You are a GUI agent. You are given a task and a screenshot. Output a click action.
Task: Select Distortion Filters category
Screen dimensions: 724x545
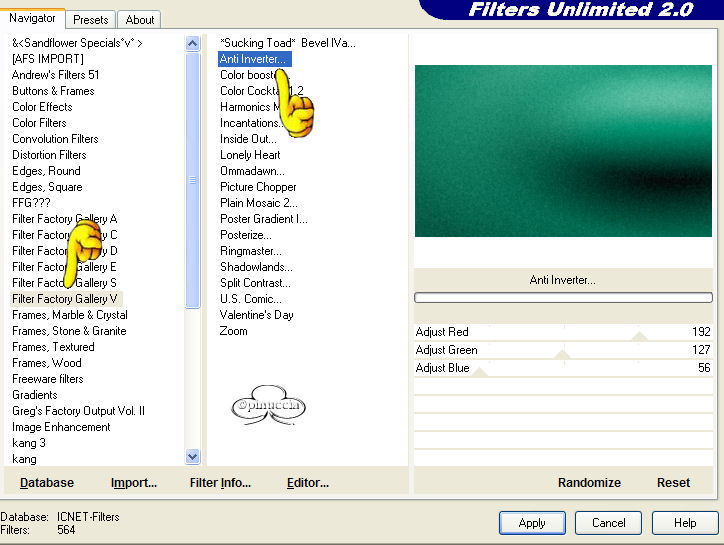(49, 155)
